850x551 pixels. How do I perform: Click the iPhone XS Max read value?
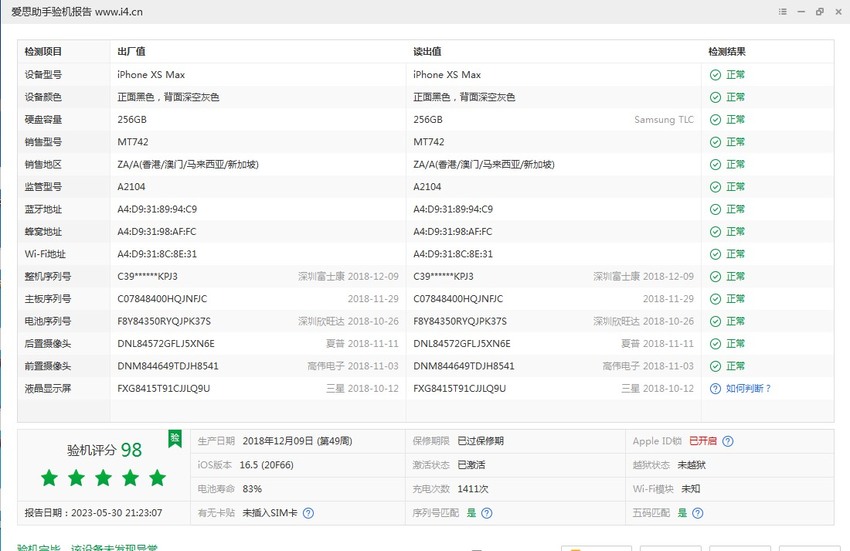[x=447, y=75]
